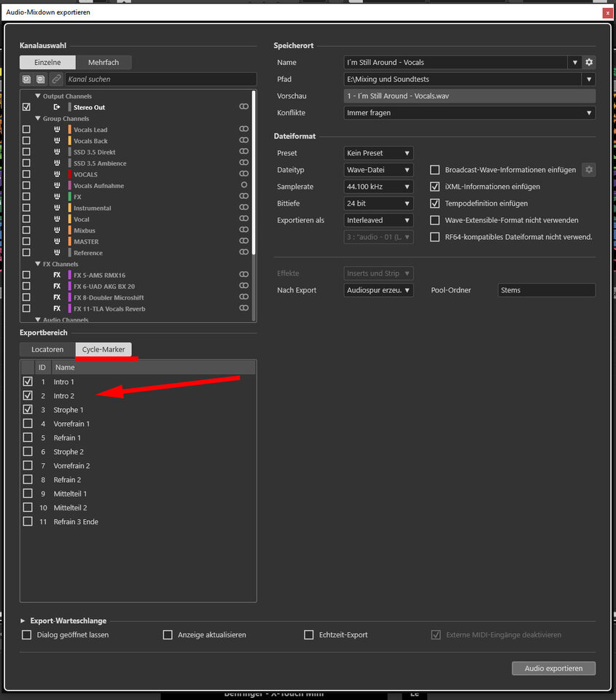Switch to Mehrfach channel selection tab

pos(104,63)
